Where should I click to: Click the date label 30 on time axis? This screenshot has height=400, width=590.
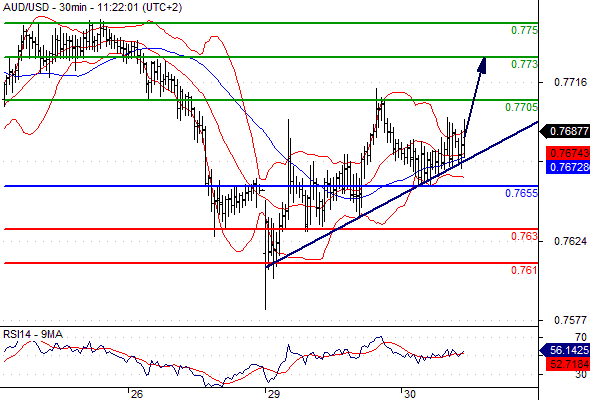coord(409,394)
